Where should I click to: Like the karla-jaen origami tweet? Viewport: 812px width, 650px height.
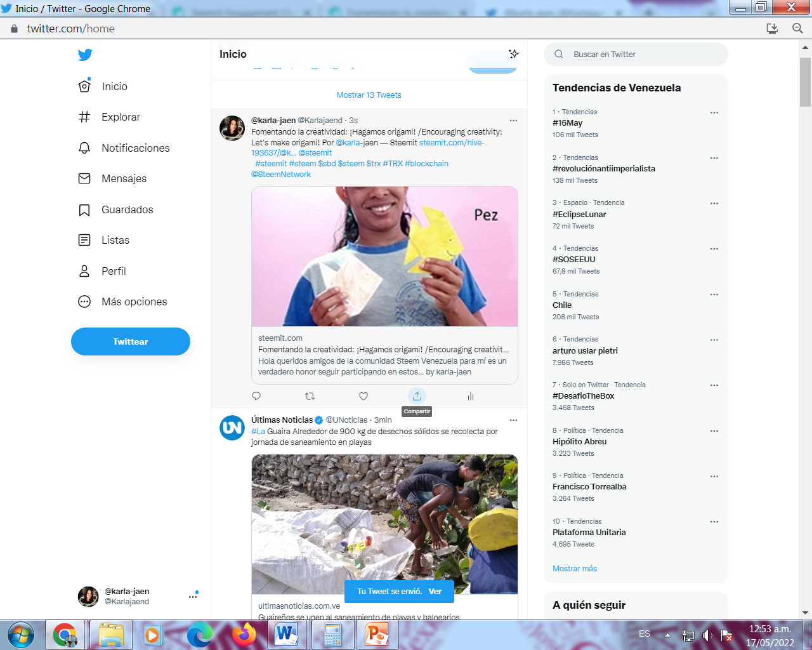(363, 396)
